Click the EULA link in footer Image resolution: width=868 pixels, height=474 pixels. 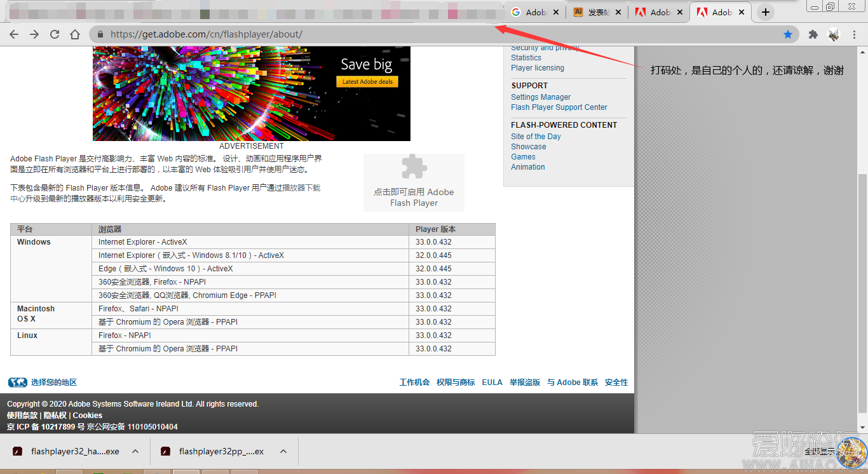tap(492, 382)
